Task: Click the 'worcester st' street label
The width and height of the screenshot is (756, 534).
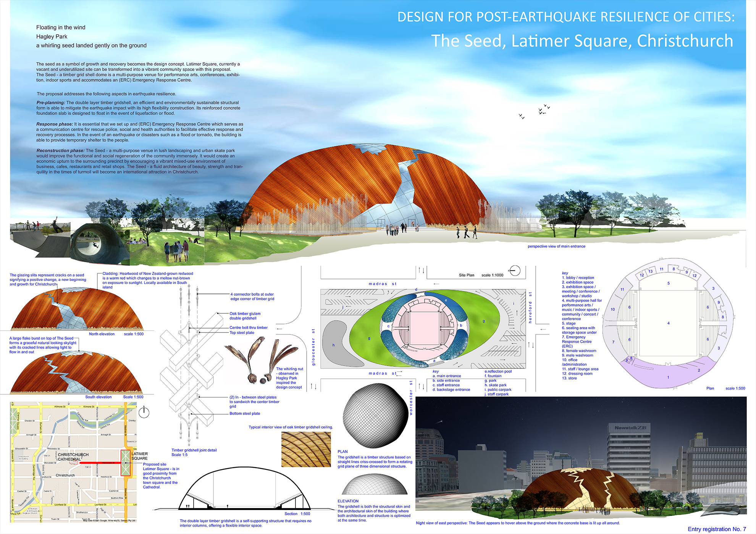Action: point(411,397)
